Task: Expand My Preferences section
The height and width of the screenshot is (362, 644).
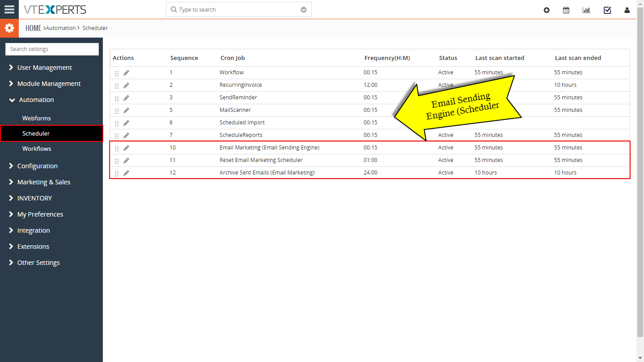Action: tap(36, 214)
